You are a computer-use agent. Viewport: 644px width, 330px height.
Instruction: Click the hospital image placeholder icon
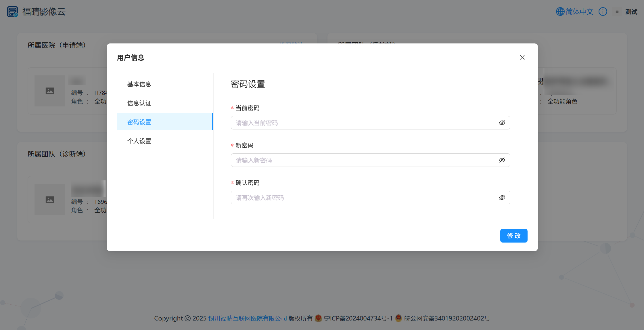[50, 91]
